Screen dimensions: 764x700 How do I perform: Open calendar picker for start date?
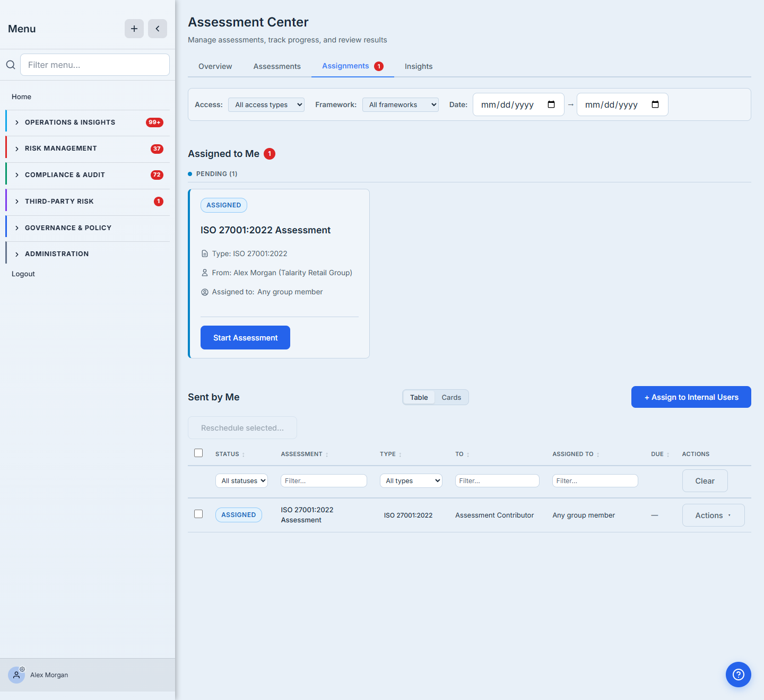(551, 104)
